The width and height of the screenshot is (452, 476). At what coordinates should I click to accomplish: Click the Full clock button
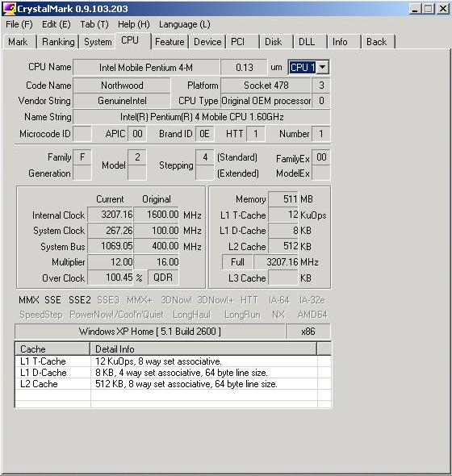click(237, 262)
